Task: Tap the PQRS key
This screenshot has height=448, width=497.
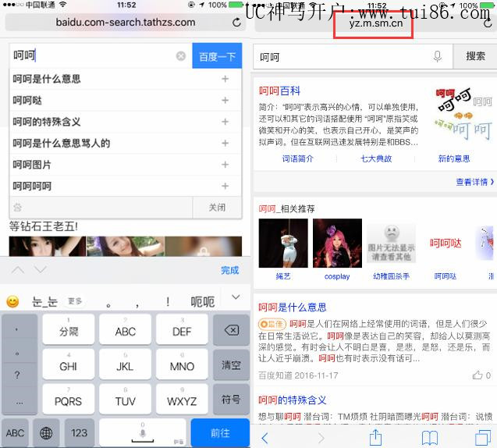Action: coord(69,399)
